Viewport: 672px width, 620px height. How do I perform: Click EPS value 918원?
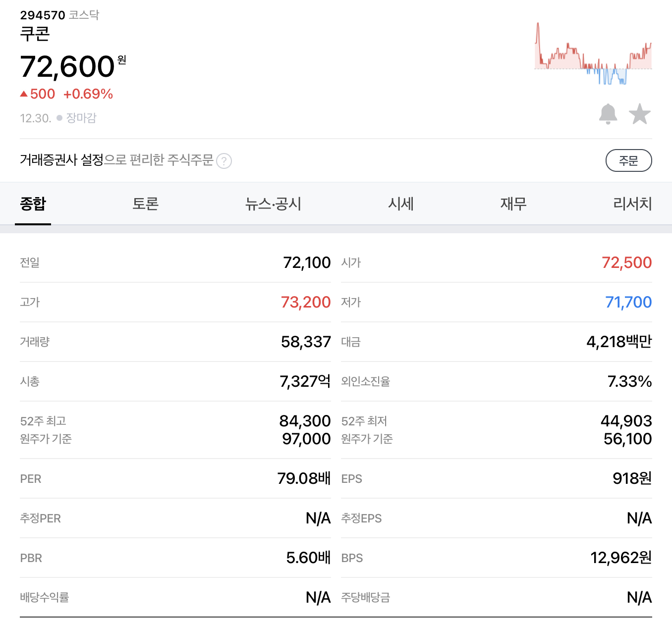click(632, 478)
